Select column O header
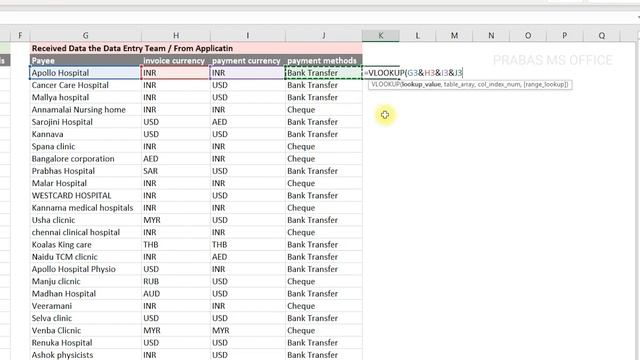The width and height of the screenshot is (640, 360). coord(528,36)
